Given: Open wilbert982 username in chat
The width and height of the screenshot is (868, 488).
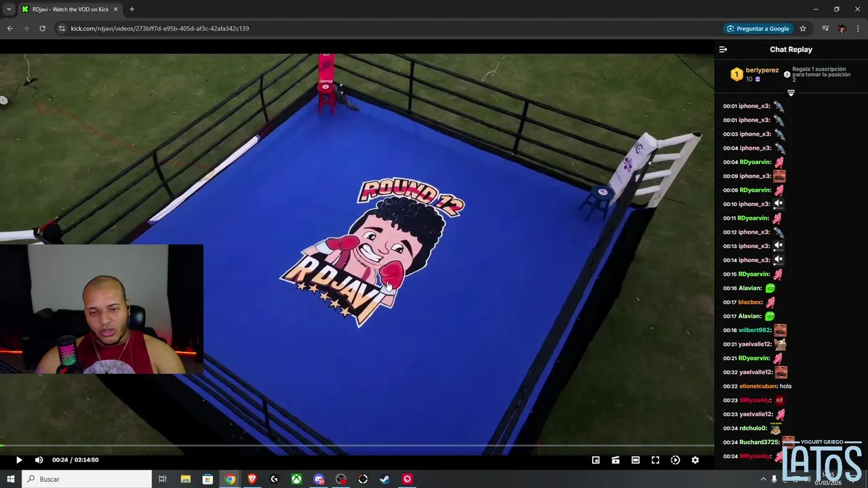Looking at the screenshot, I should (755, 330).
